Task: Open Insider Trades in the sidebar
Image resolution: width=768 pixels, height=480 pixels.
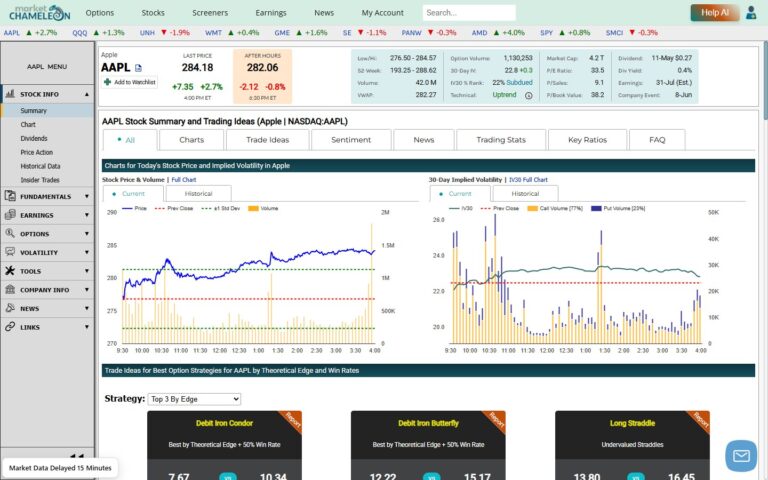Action: coord(40,180)
